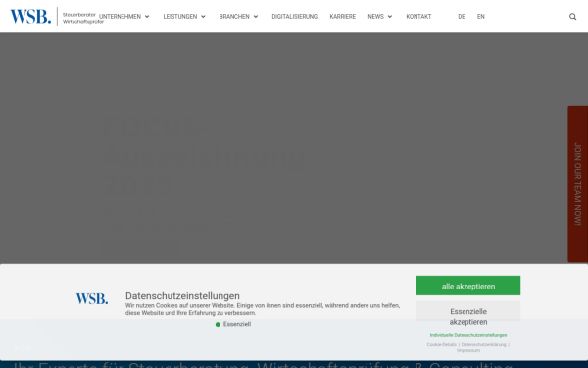Open the Impressum link
Viewport: 588px width, 368px height.
tap(468, 350)
